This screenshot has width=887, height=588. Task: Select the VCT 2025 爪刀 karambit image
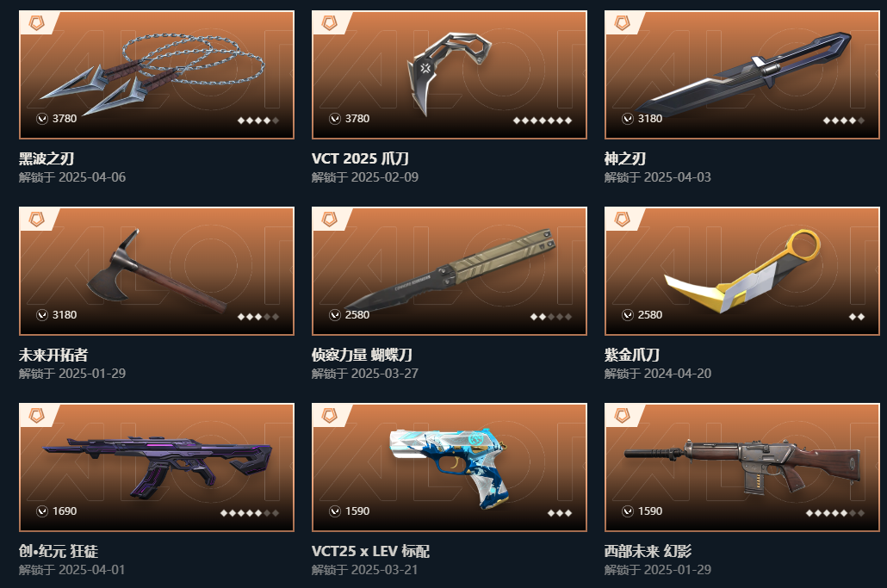click(x=450, y=75)
